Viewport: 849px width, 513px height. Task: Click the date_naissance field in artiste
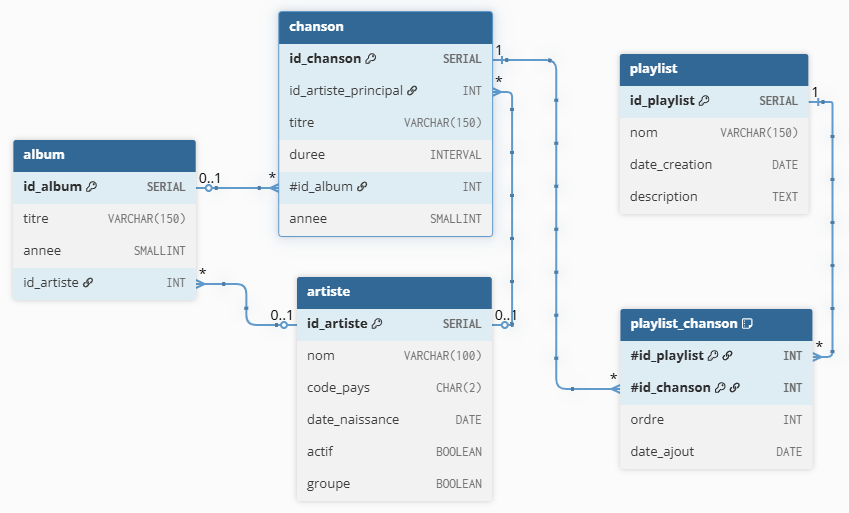pos(394,420)
